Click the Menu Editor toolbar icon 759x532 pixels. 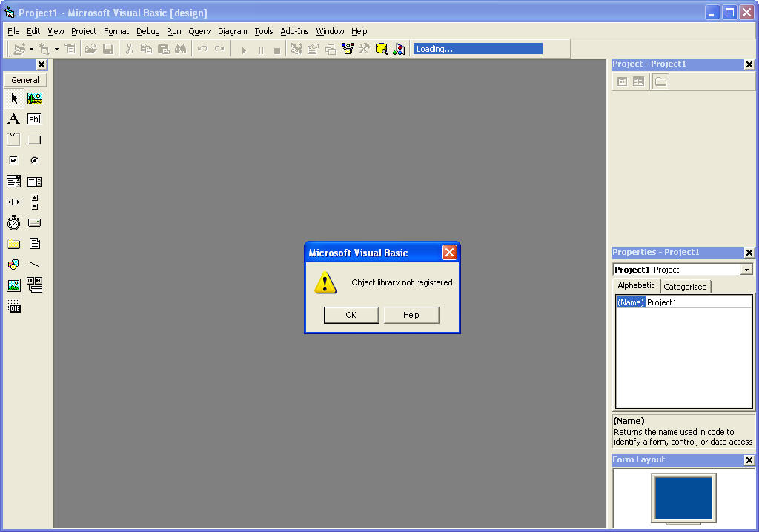[x=70, y=49]
